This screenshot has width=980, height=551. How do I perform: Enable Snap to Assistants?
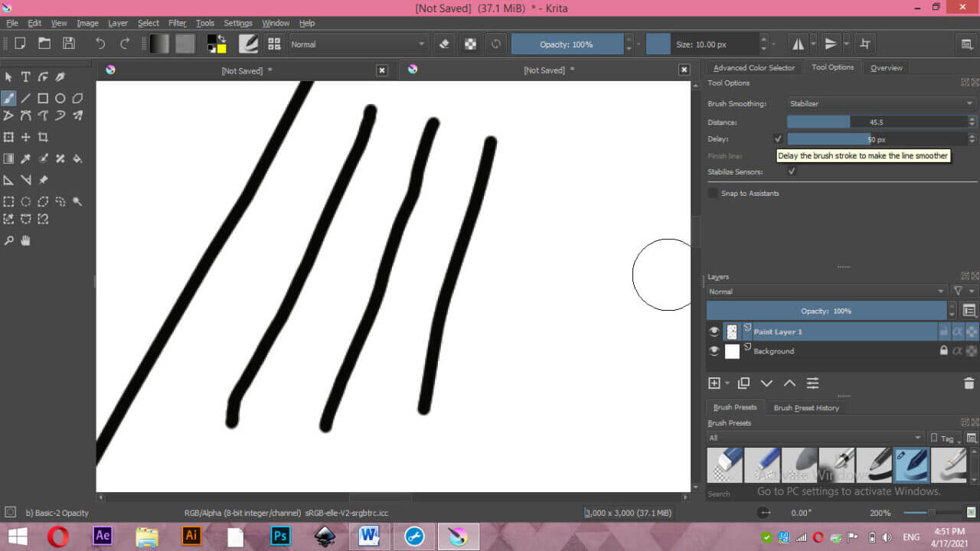[713, 193]
